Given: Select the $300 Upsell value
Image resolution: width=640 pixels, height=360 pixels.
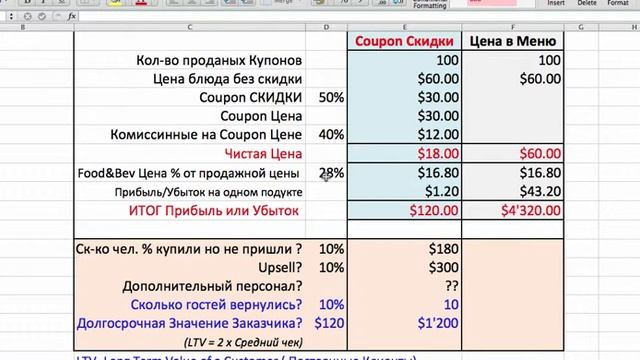Looking at the screenshot, I should tap(404, 268).
